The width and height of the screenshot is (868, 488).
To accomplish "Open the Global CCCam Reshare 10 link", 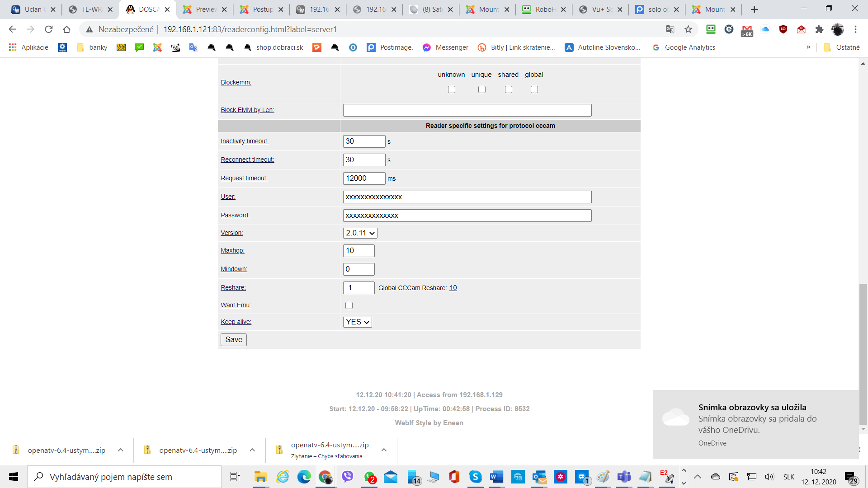I will pos(453,288).
